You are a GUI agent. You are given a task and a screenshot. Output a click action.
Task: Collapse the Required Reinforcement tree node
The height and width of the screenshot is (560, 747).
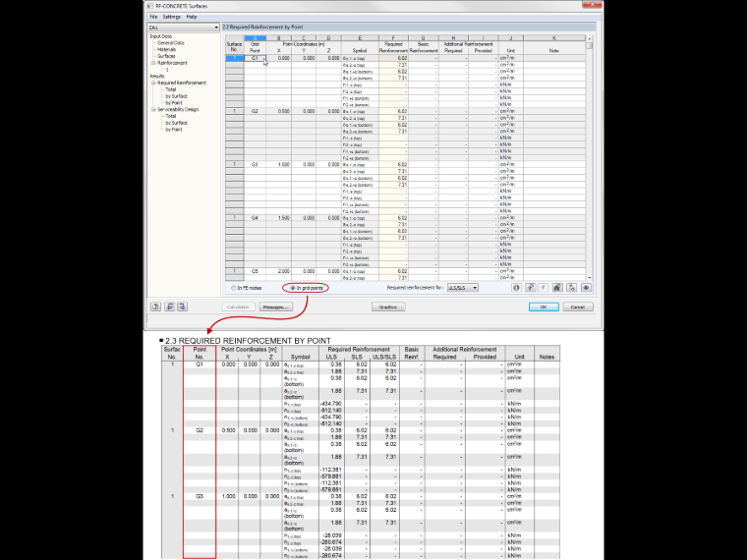click(x=153, y=83)
